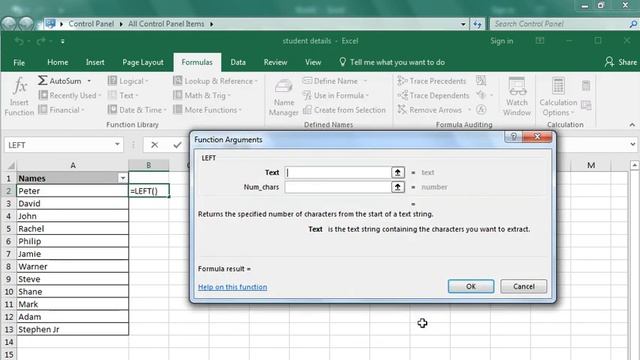
Task: Click All Control Panel Items breadcrumb
Action: click(x=166, y=24)
